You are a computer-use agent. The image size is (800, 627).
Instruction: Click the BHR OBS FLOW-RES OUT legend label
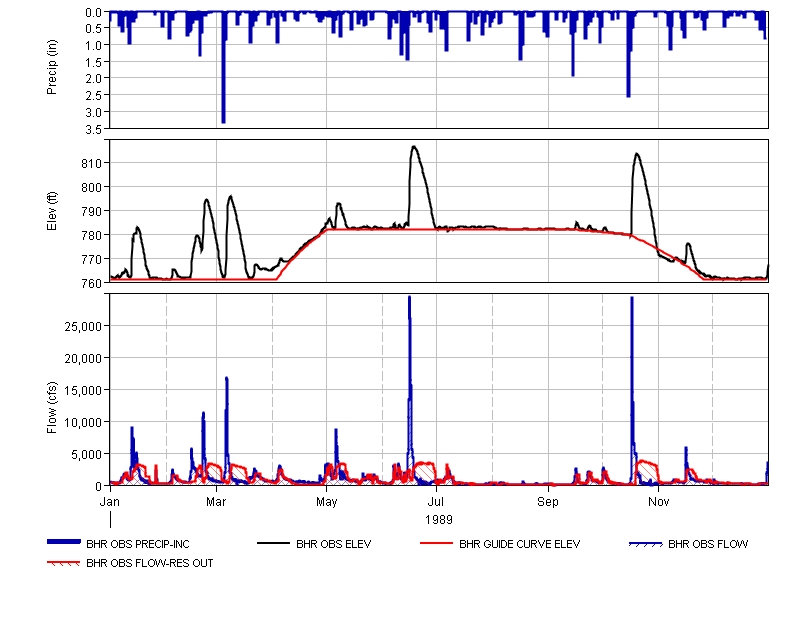click(149, 563)
